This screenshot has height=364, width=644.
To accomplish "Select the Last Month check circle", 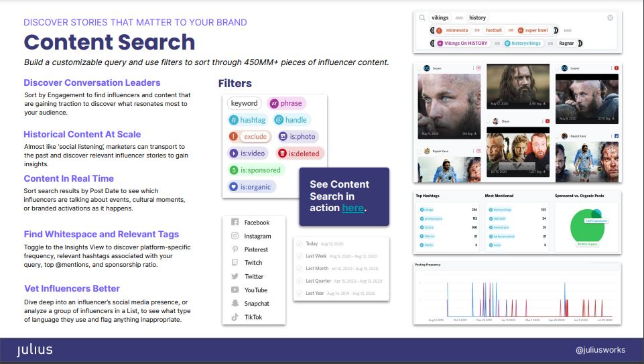I will (300, 268).
